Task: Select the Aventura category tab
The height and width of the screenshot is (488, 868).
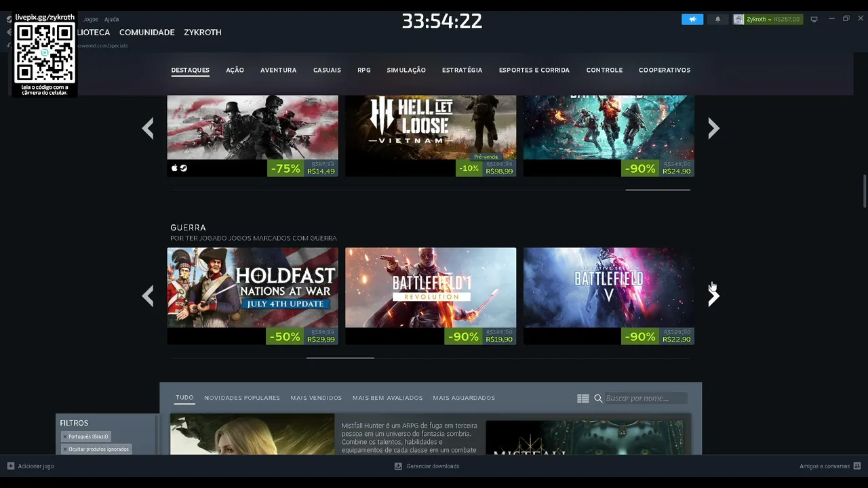Action: [x=279, y=70]
